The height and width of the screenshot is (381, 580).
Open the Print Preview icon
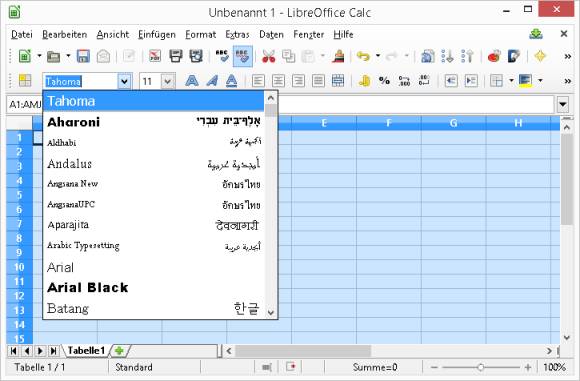click(196, 56)
